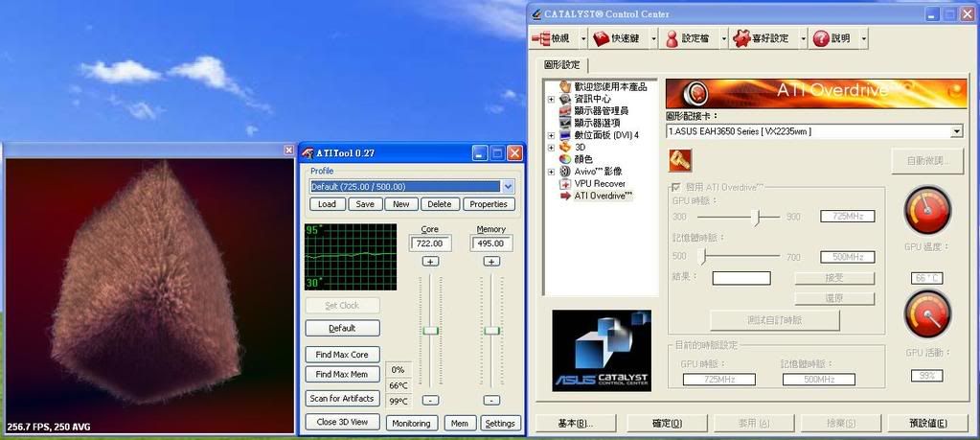Click the 還原 restore button

834,299
